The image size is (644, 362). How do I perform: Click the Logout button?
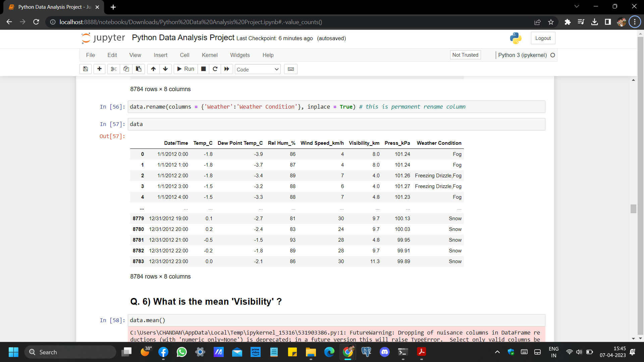point(543,38)
